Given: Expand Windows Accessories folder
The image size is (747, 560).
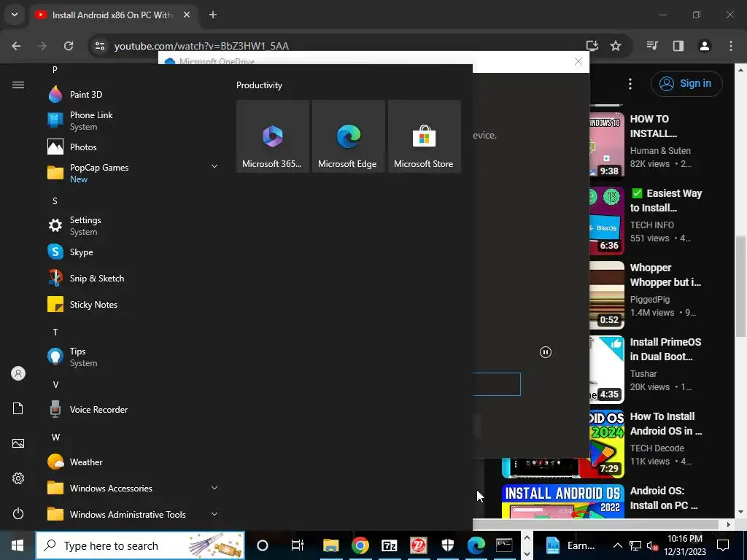Looking at the screenshot, I should point(133,488).
